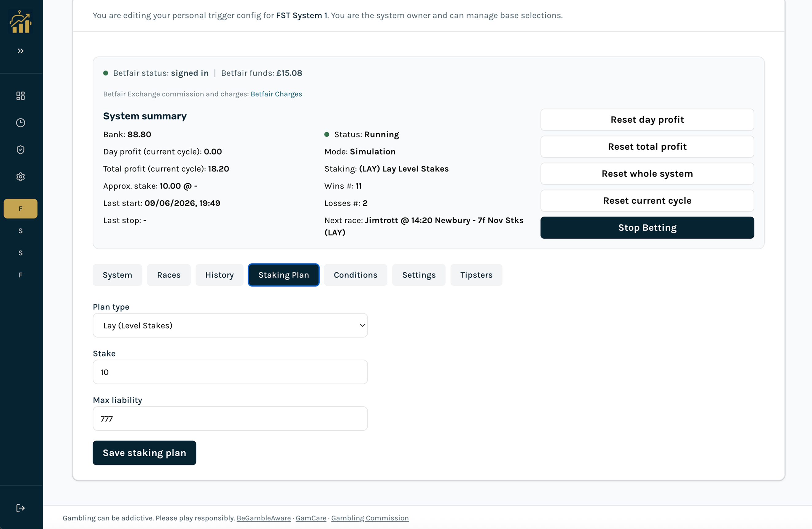Click Reset total profit button
Viewport: 812px width, 529px height.
click(x=647, y=147)
